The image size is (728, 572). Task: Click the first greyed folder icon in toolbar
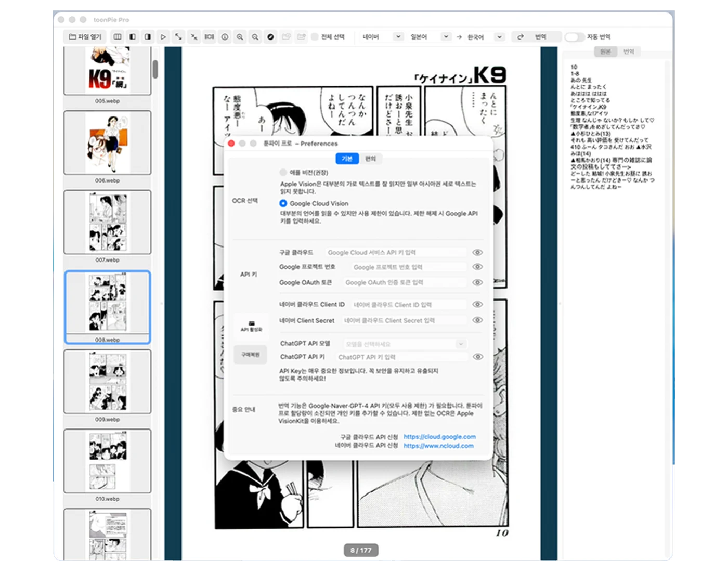click(286, 37)
